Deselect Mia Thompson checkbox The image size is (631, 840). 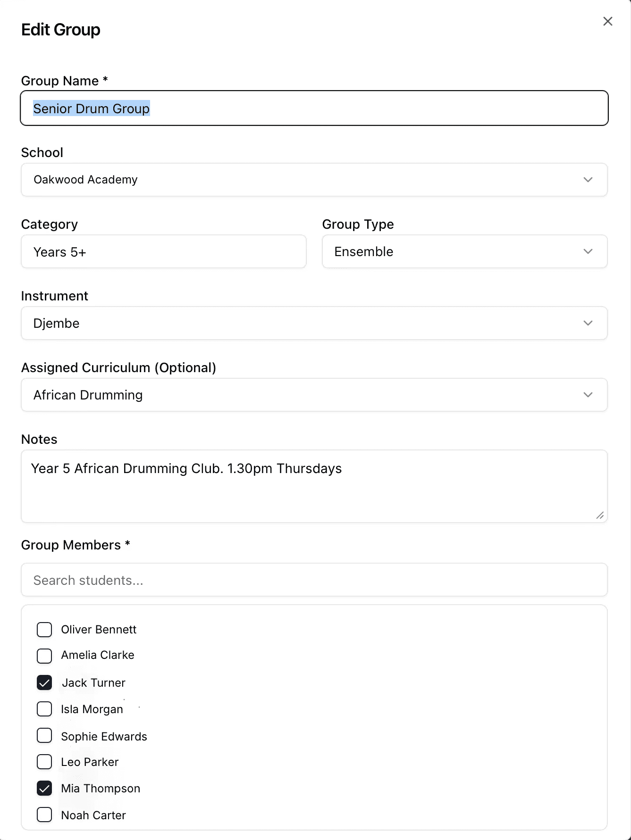pos(44,789)
